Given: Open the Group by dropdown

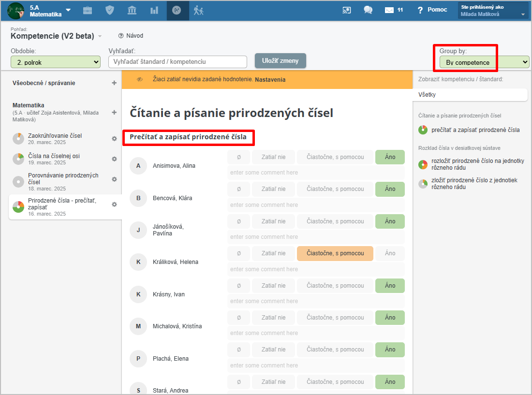Looking at the screenshot, I should (484, 62).
